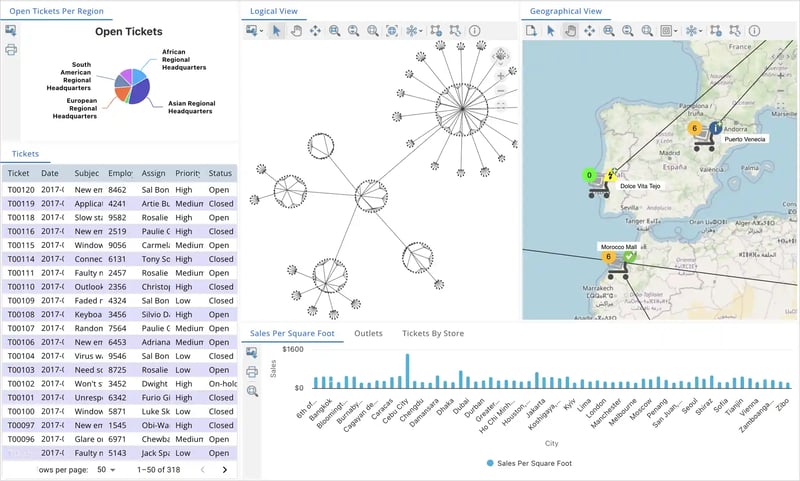The image size is (800, 481).
Task: Select arrow pointer tool in Geographical View
Action: coord(551,31)
